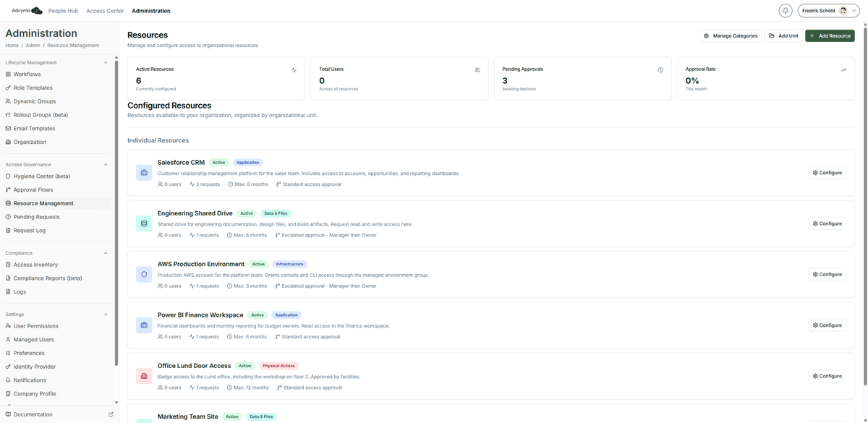Click the Email Templates envelope icon
868x423 pixels.
tap(8, 129)
